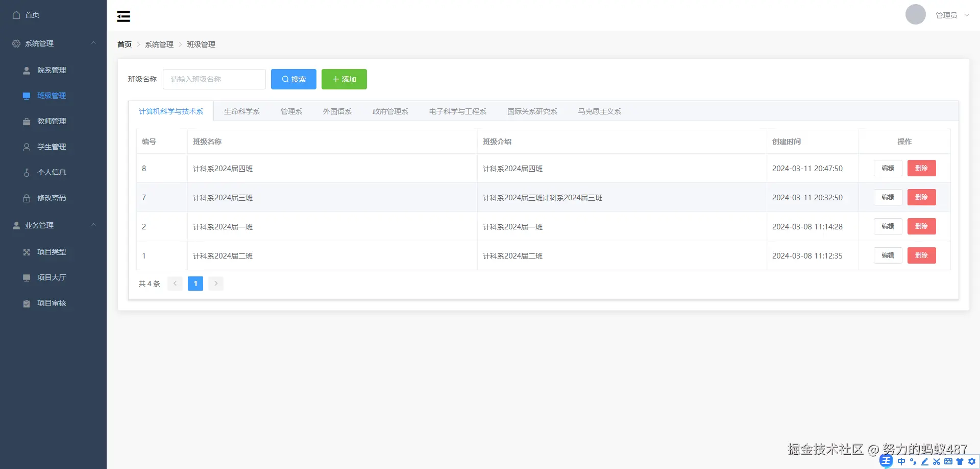Collapse the 业务管理 menu section
This screenshot has height=469, width=980.
tap(93, 225)
